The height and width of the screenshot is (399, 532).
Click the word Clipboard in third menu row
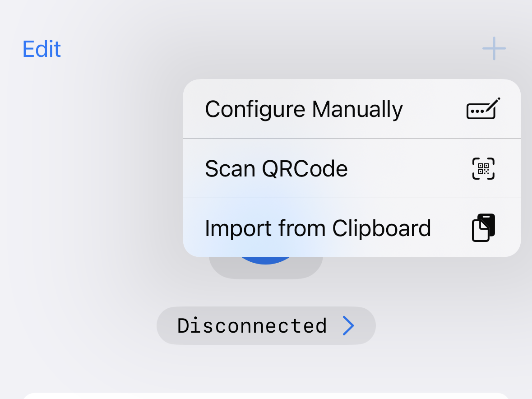tap(381, 227)
